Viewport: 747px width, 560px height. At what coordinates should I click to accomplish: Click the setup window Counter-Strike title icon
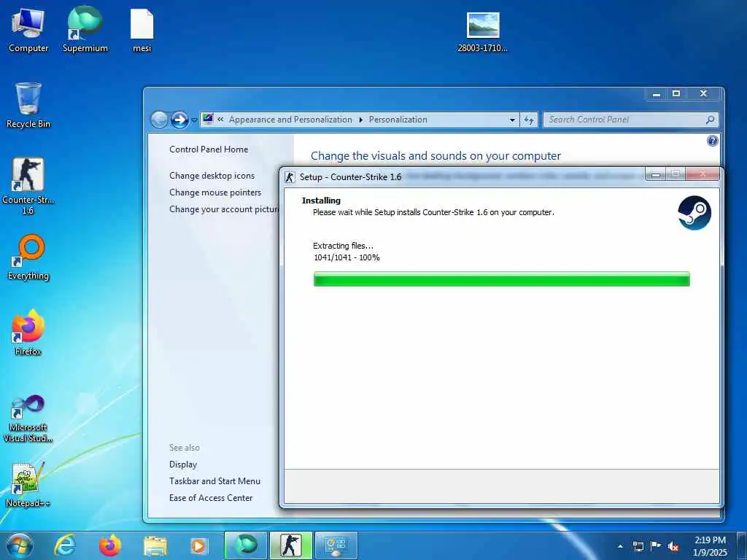290,176
